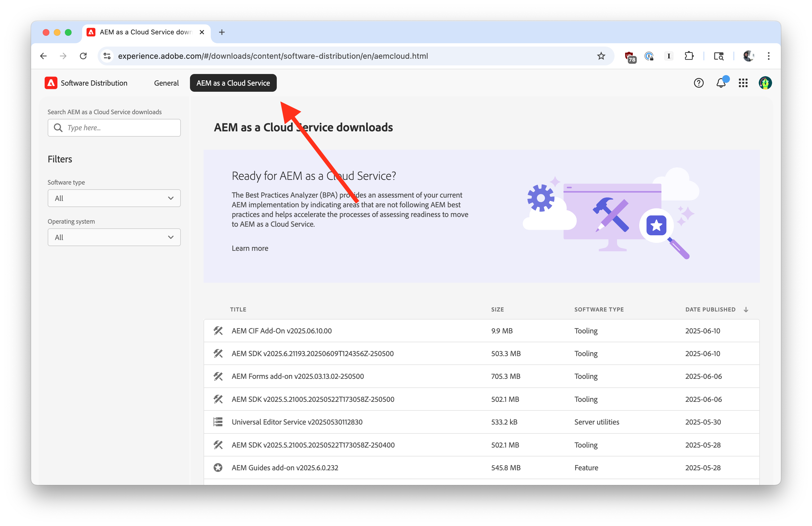Expand the Operating system dropdown

114,237
